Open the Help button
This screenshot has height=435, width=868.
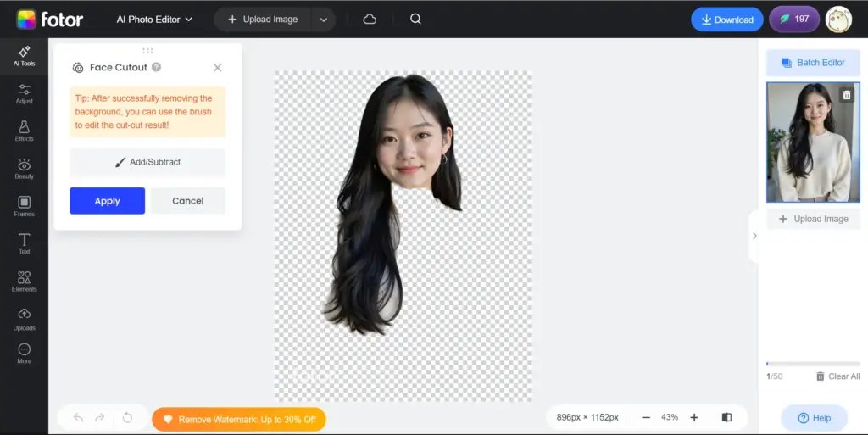[814, 418]
